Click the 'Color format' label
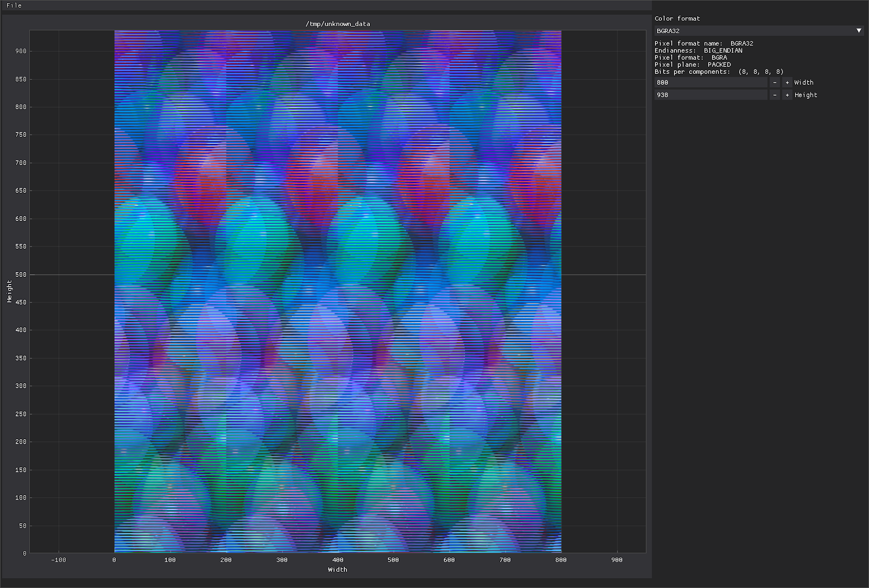 677,18
